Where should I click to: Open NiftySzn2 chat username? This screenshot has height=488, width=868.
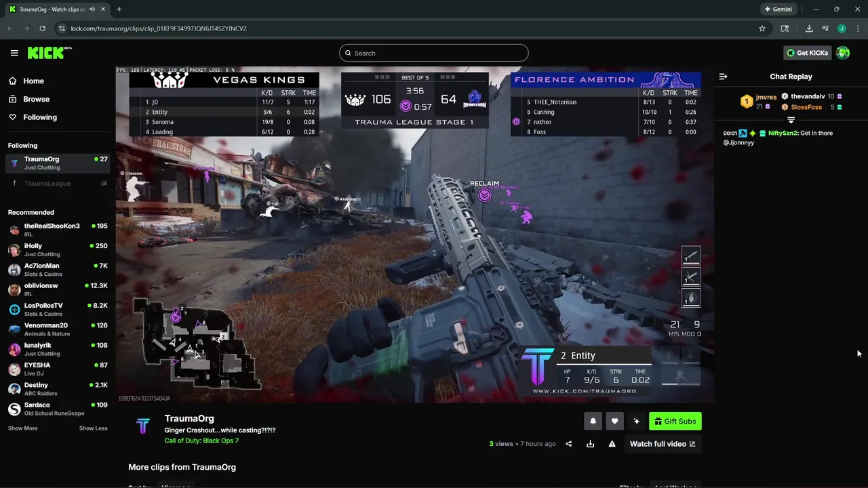(x=783, y=133)
